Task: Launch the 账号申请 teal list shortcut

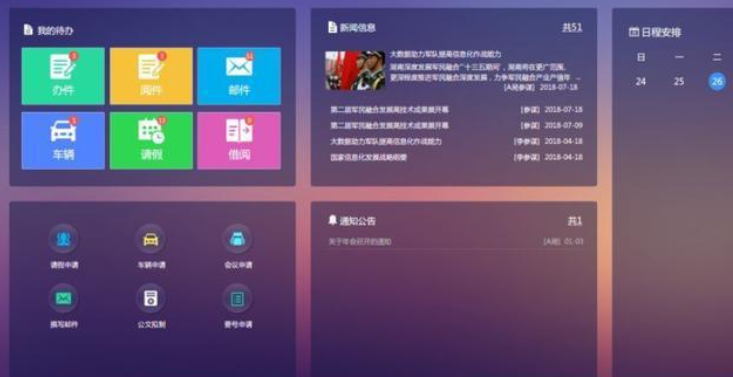Action: click(x=237, y=298)
